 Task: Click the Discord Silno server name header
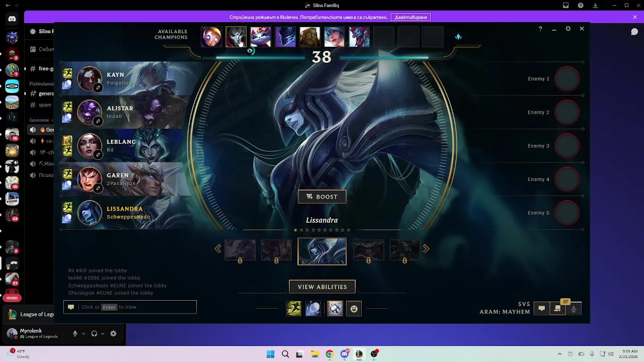(41, 31)
